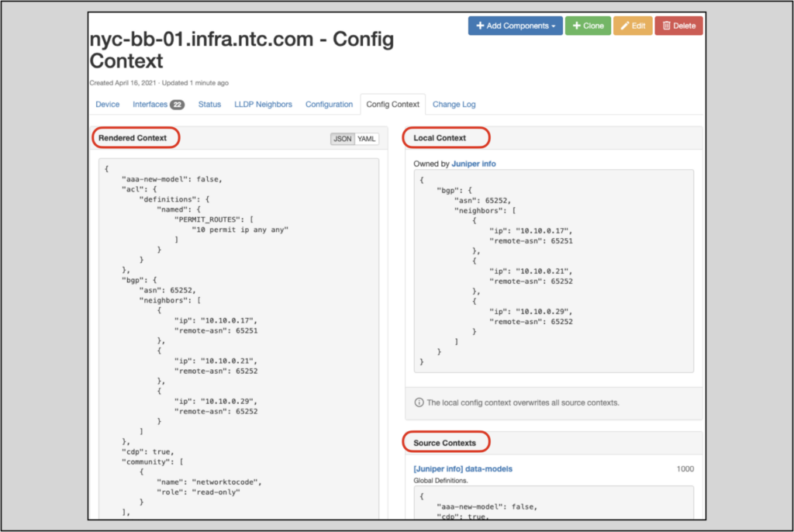Open the LLDP Neighbors tab
This screenshot has width=794, height=532.
pos(263,105)
